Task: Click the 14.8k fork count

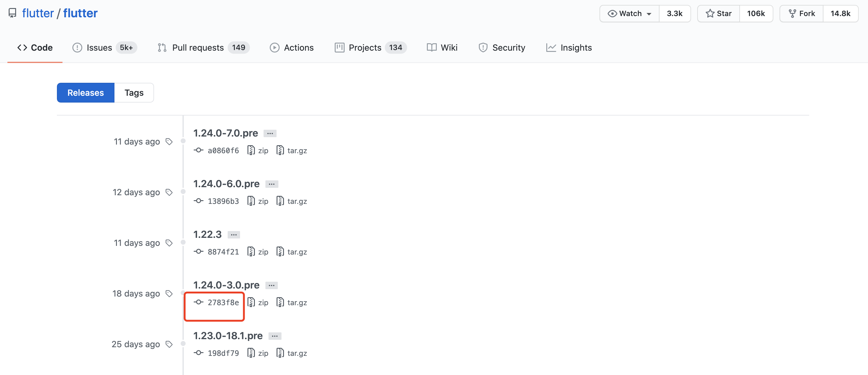Action: click(840, 14)
